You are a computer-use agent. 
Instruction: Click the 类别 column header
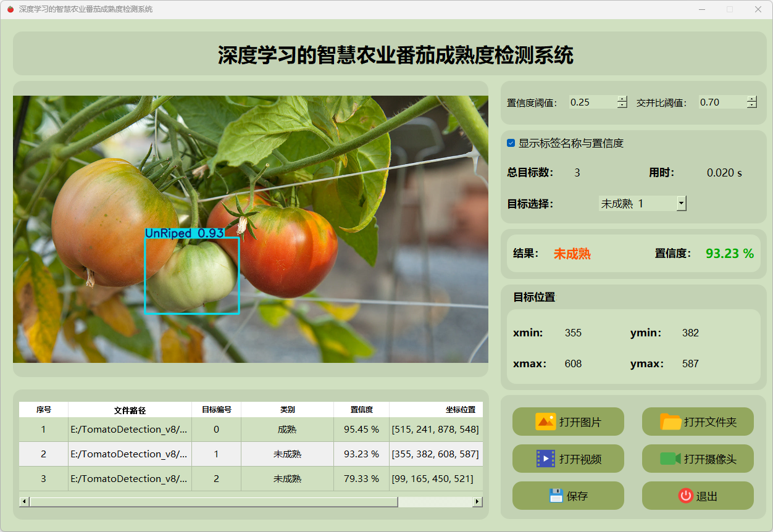coord(287,410)
